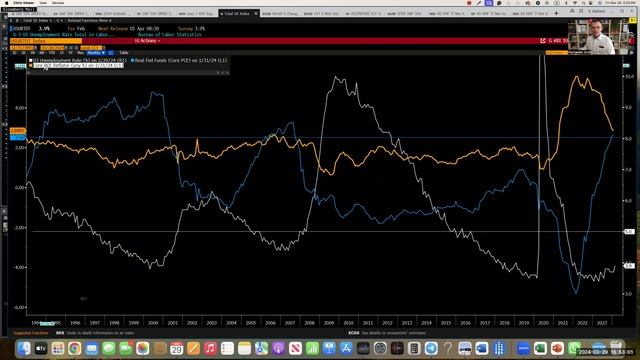Image resolution: width=640 pixels, height=360 pixels.
Task: Open FaceTime from the Dock
Action: tap(126, 348)
